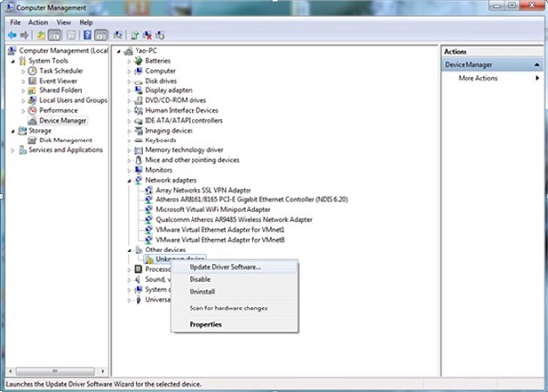Image resolution: width=548 pixels, height=392 pixels.
Task: Collapse the Network adapters category
Action: click(129, 181)
